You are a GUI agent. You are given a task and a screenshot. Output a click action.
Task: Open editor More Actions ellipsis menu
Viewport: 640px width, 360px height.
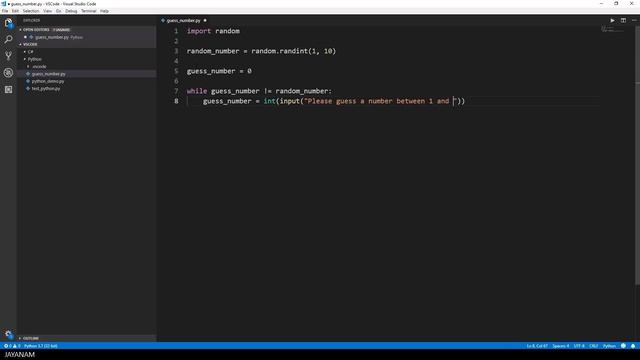point(634,20)
